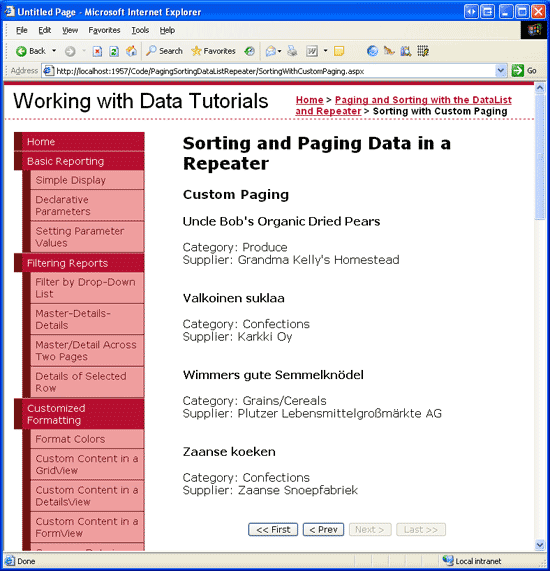Click the Refresh page icon
This screenshot has width=550, height=571.
pyautogui.click(x=114, y=51)
